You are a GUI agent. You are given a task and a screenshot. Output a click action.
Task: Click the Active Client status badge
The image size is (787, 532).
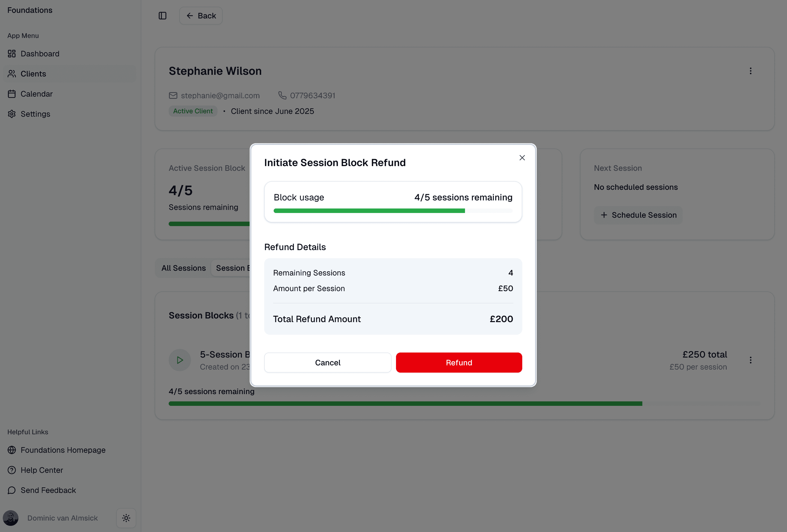click(x=193, y=111)
